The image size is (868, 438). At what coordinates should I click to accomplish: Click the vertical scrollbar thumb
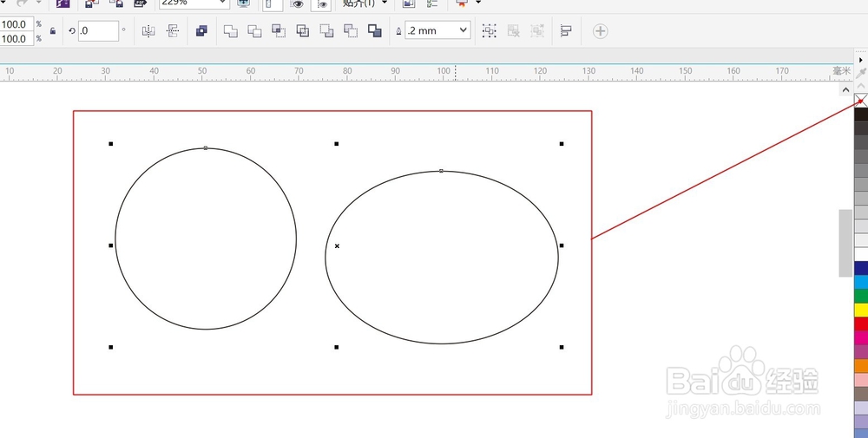(845, 243)
